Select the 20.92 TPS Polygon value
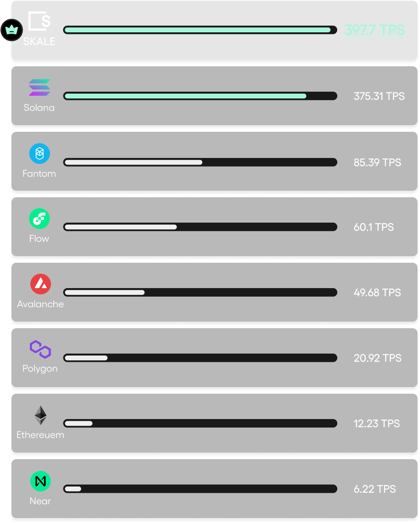 (x=377, y=358)
